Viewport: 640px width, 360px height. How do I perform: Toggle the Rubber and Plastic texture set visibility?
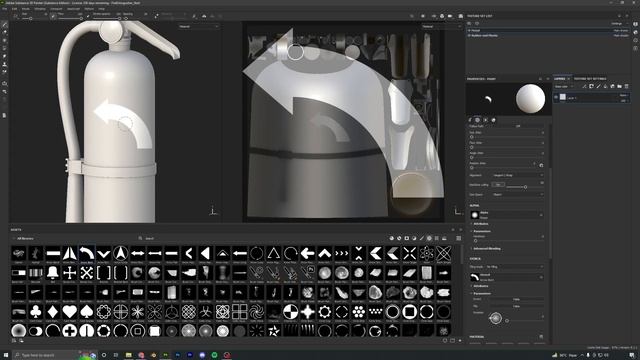(x=469, y=36)
